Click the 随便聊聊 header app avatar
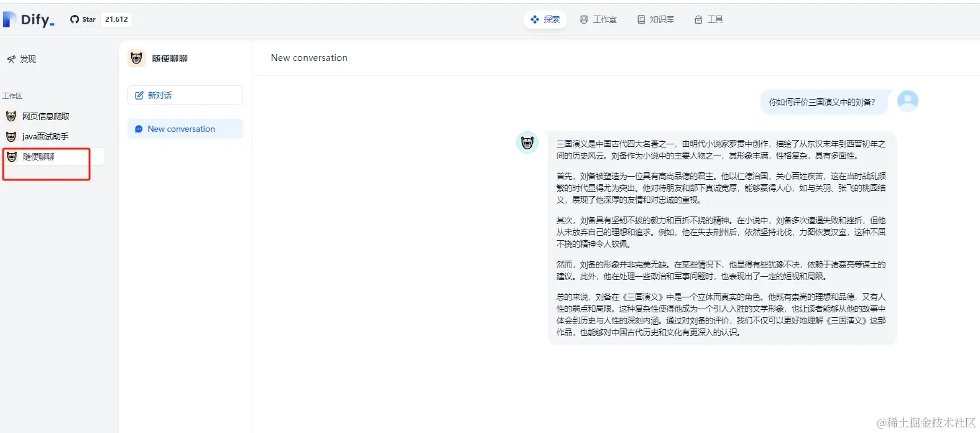This screenshot has height=433, width=980. tap(136, 58)
